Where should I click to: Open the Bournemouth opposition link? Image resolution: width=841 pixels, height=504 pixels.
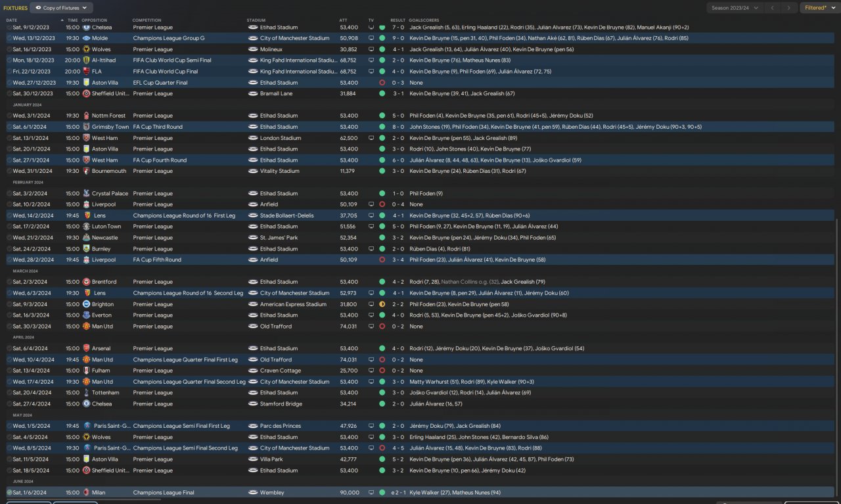pos(108,171)
